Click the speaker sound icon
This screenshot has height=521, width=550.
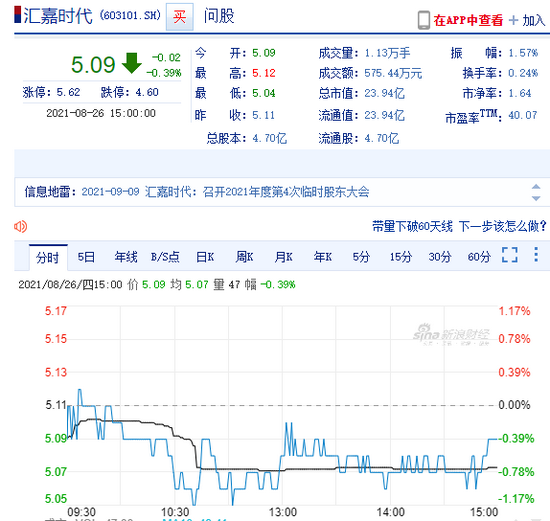tap(20, 227)
